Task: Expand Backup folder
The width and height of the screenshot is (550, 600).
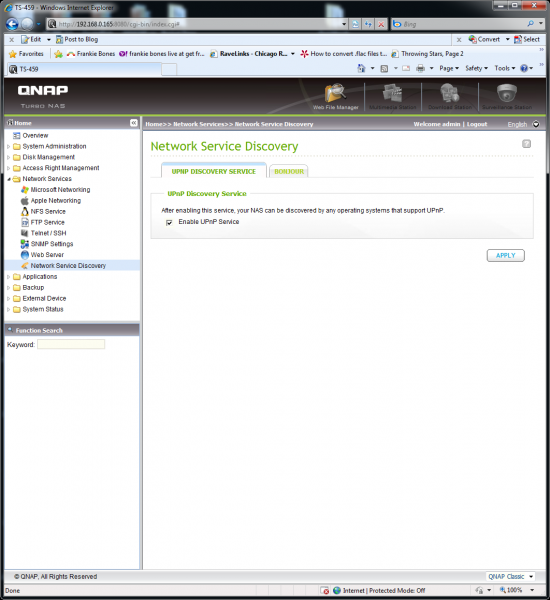Action: (x=8, y=288)
